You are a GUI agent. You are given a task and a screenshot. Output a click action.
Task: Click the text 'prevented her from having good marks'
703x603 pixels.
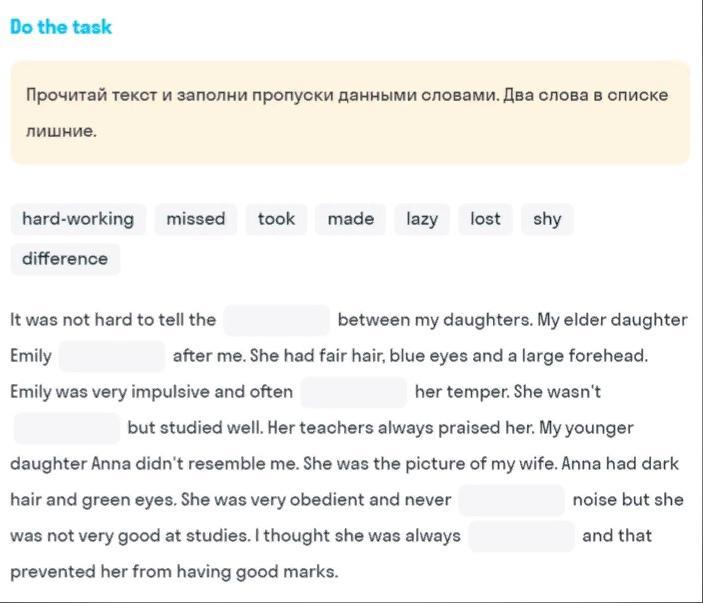tap(174, 572)
